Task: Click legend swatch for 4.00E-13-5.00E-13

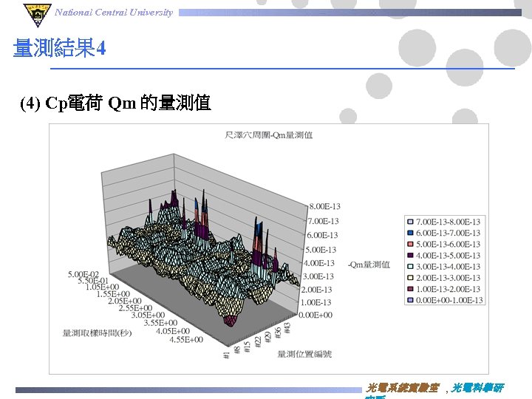Action: point(410,256)
